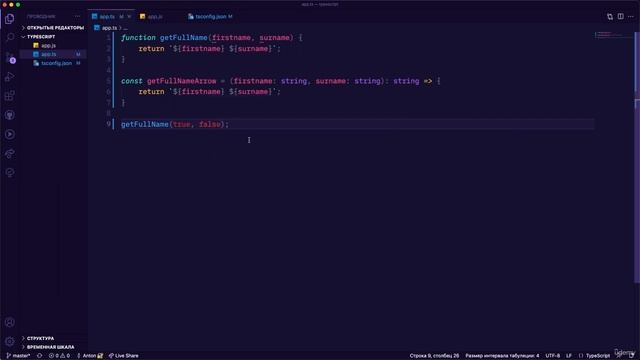Open the Explorer view in activity bar
Viewport: 640px width, 360px height.
click(9, 19)
